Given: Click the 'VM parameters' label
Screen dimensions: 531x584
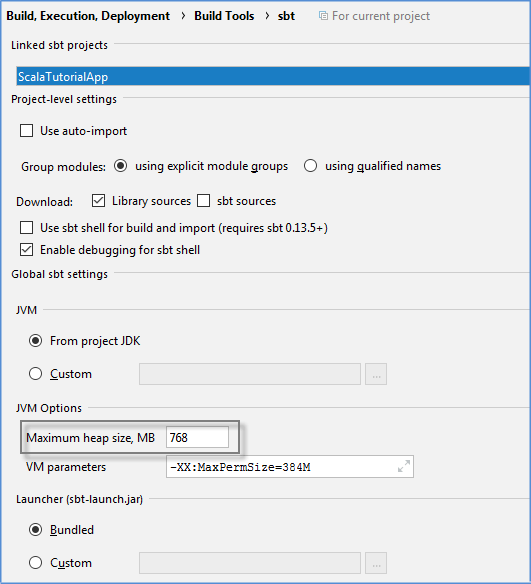Looking at the screenshot, I should click(66, 467).
